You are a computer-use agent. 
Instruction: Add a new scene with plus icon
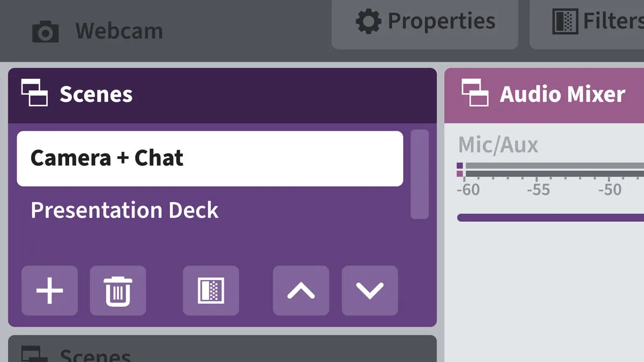pos(49,290)
